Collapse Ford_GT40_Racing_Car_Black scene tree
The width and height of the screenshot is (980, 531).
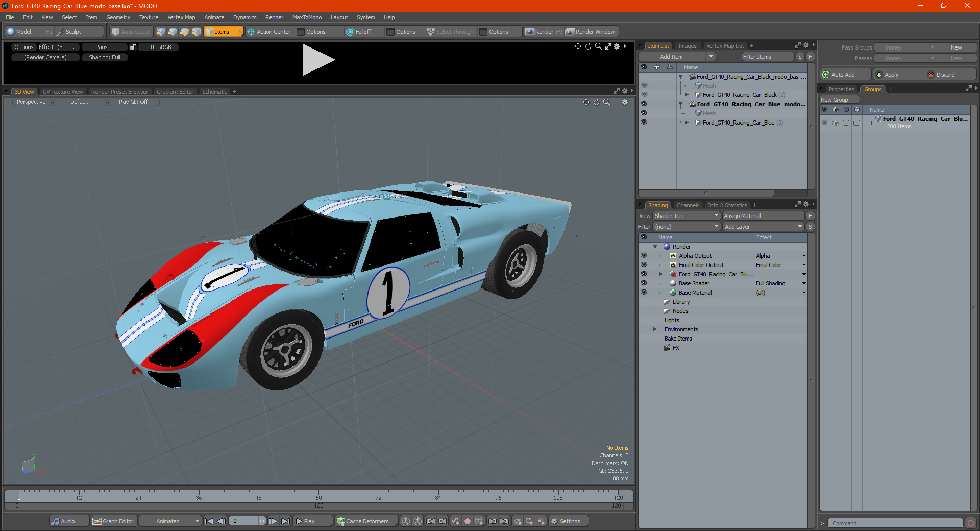tap(681, 77)
